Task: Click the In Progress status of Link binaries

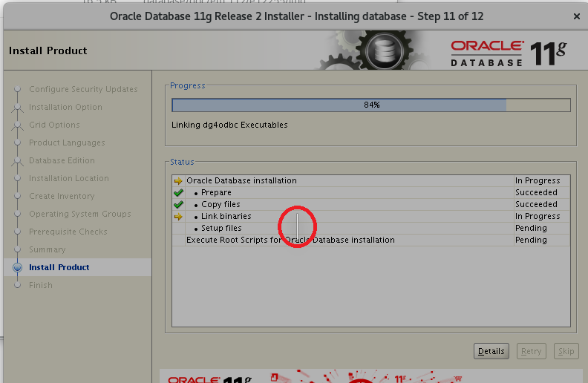Action: pos(538,216)
